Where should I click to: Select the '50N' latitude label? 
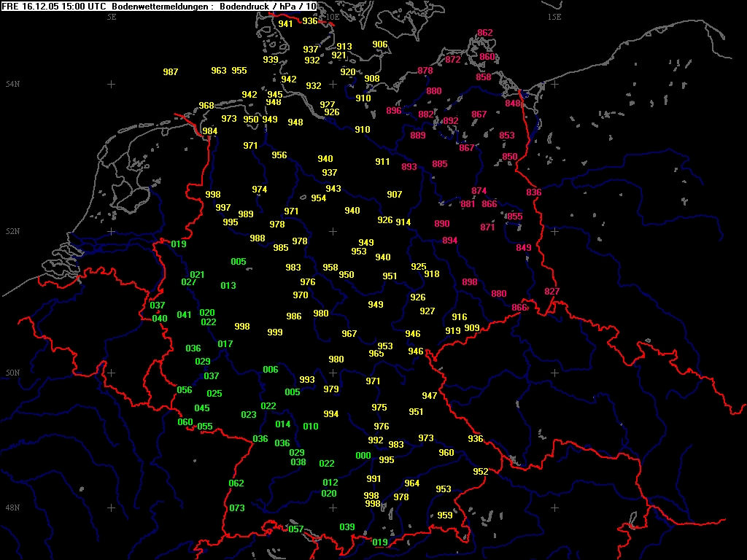click(x=13, y=373)
